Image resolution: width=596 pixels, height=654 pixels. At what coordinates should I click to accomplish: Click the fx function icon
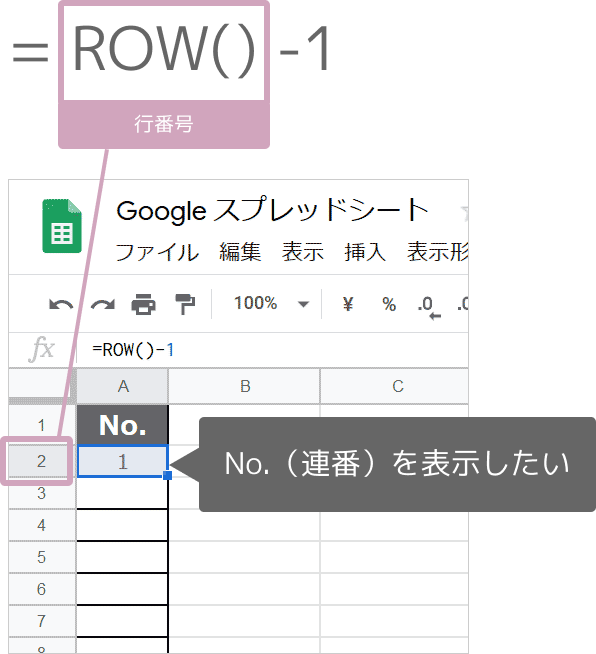42,349
